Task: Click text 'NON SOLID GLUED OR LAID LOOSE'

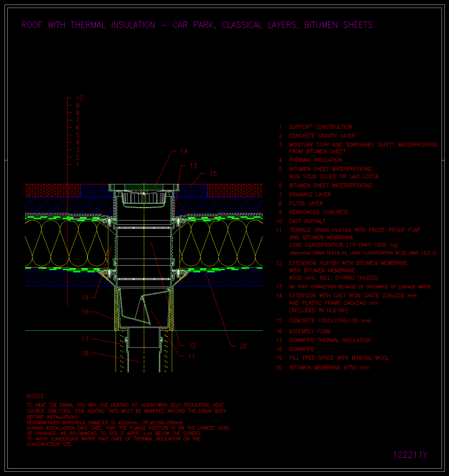Action: click(334, 177)
